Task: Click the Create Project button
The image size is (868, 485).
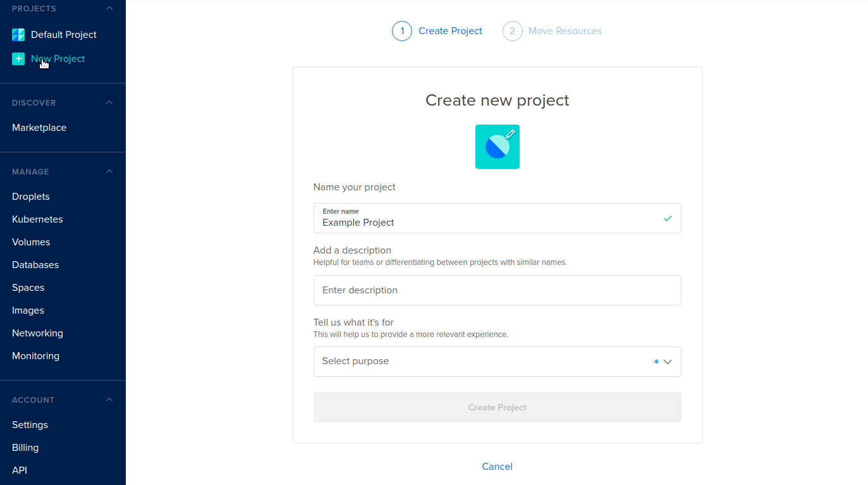Action: pos(497,407)
